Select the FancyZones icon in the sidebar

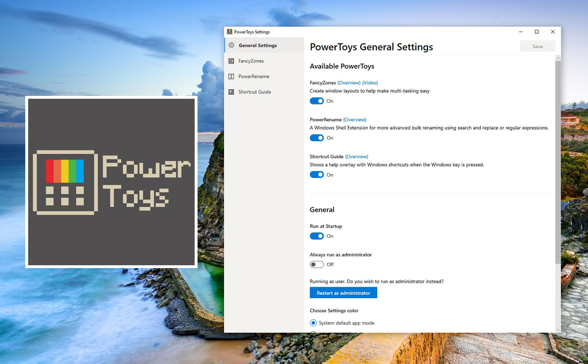point(231,61)
